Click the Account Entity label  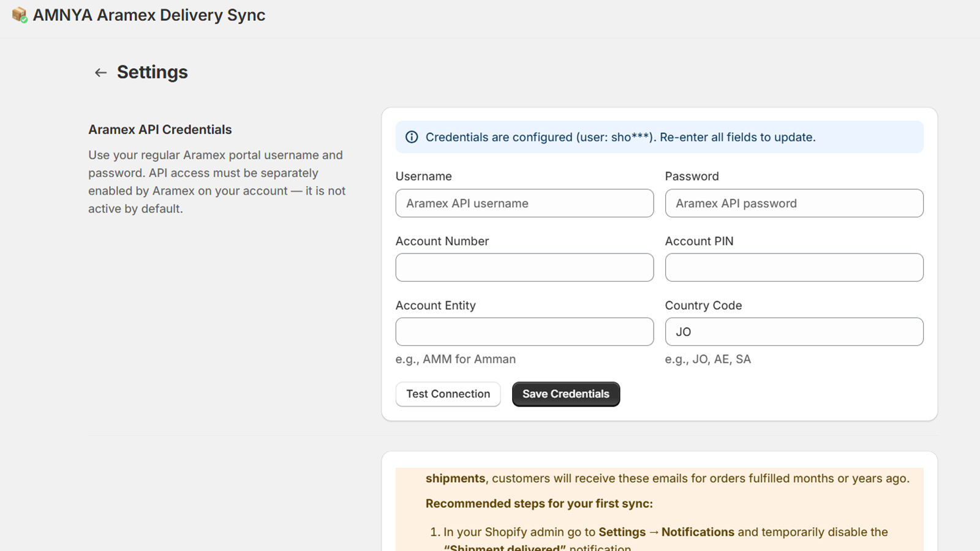pyautogui.click(x=435, y=305)
